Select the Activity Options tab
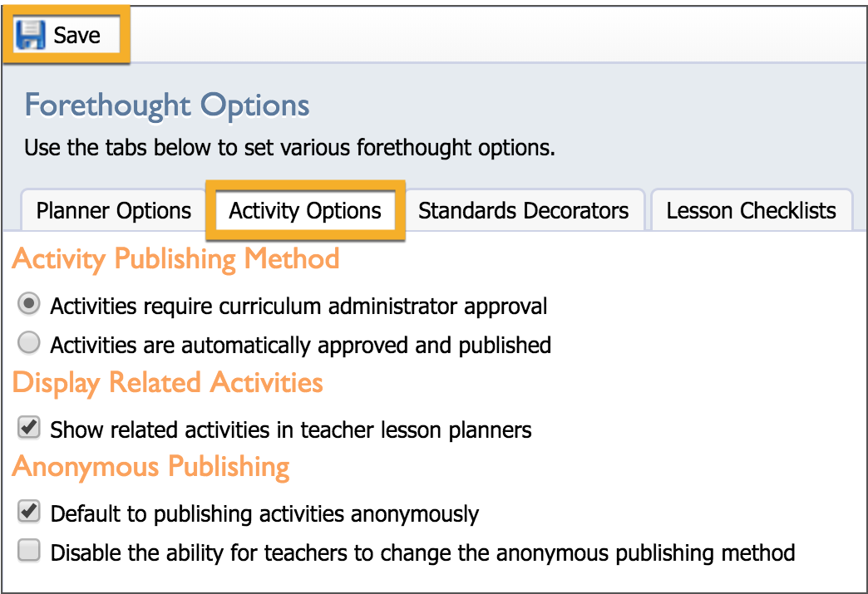The height and width of the screenshot is (594, 868). (305, 211)
